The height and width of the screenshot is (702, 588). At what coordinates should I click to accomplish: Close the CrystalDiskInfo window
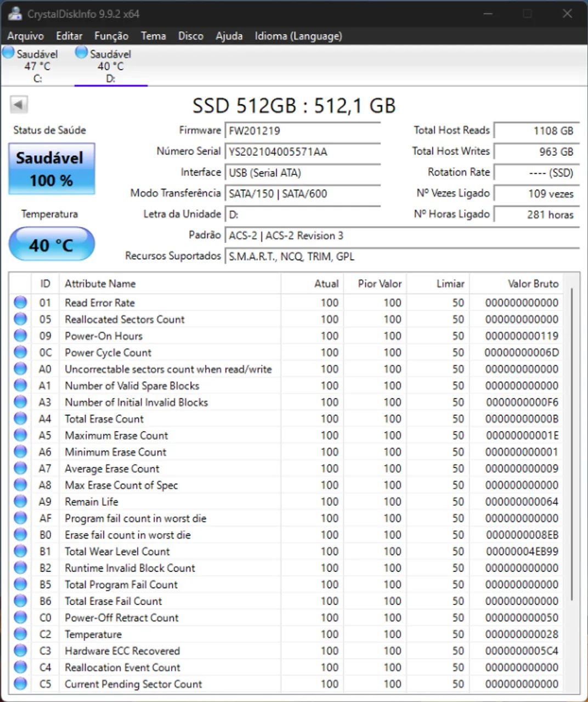[567, 13]
